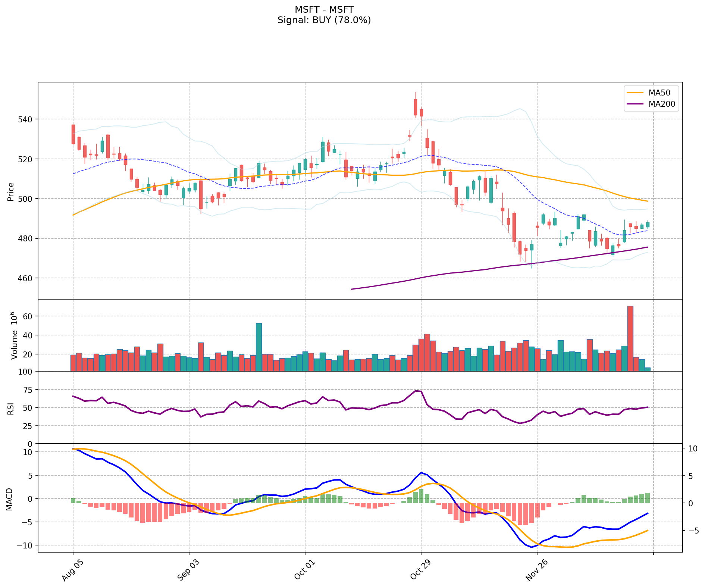Click the "MACD" y-axis label
Screen dimensions: 705x588
click(9, 499)
